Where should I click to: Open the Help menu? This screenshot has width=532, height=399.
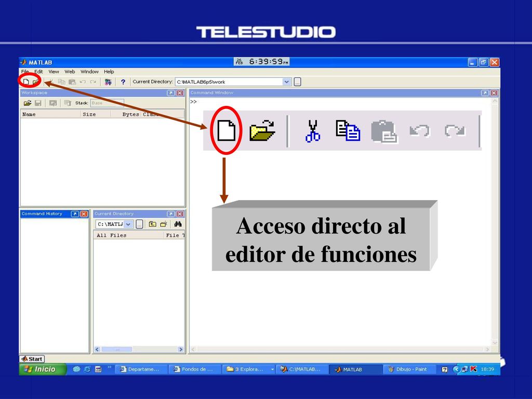(x=109, y=72)
